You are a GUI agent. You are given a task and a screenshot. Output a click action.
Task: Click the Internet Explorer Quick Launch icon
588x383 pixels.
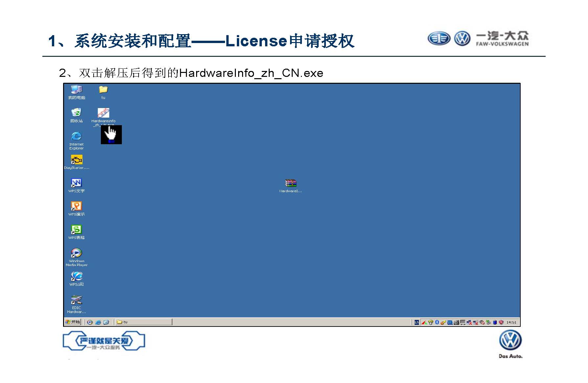pos(98,322)
